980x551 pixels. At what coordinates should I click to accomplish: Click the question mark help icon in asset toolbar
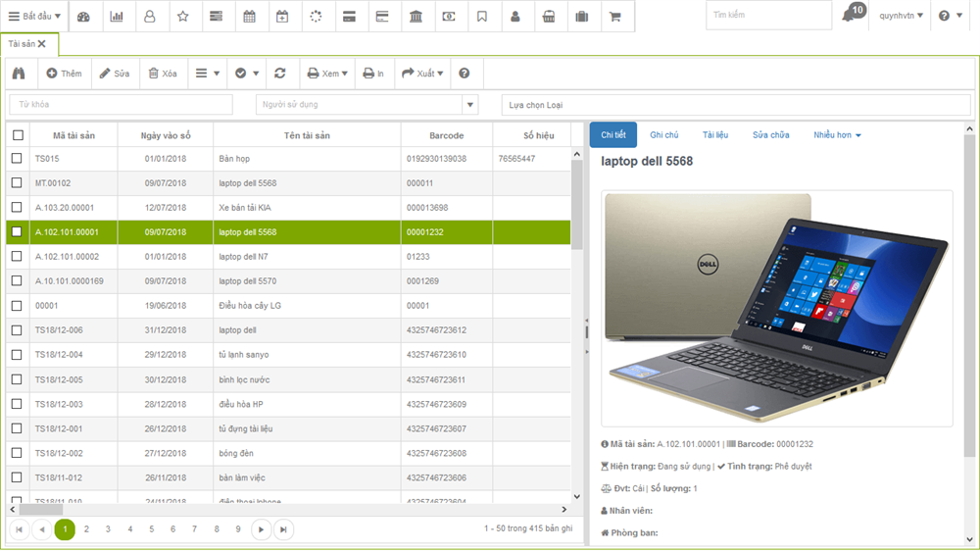click(x=464, y=74)
